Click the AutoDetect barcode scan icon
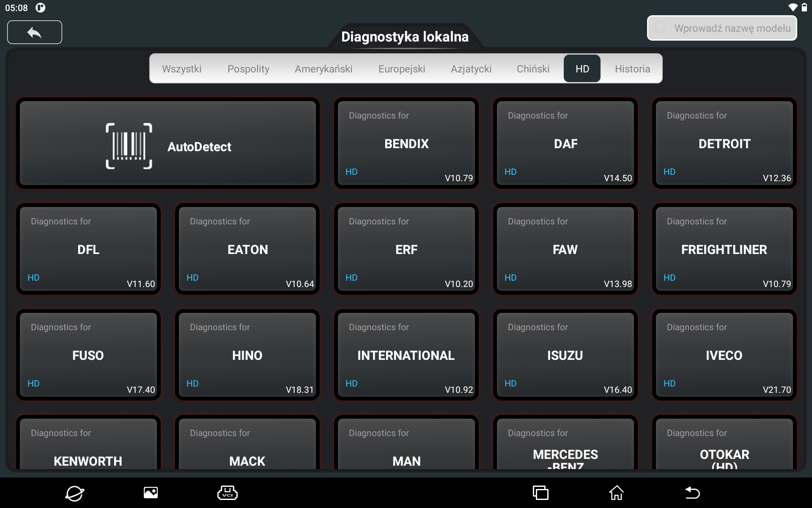812x508 pixels. tap(129, 146)
